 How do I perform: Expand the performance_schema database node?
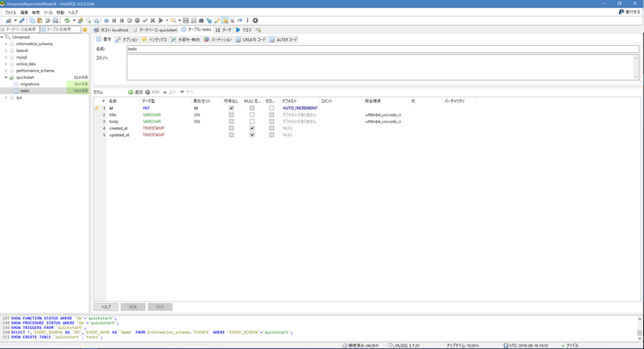coord(6,71)
